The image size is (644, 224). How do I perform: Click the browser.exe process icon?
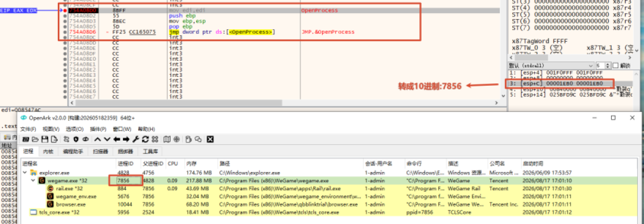click(x=49, y=204)
